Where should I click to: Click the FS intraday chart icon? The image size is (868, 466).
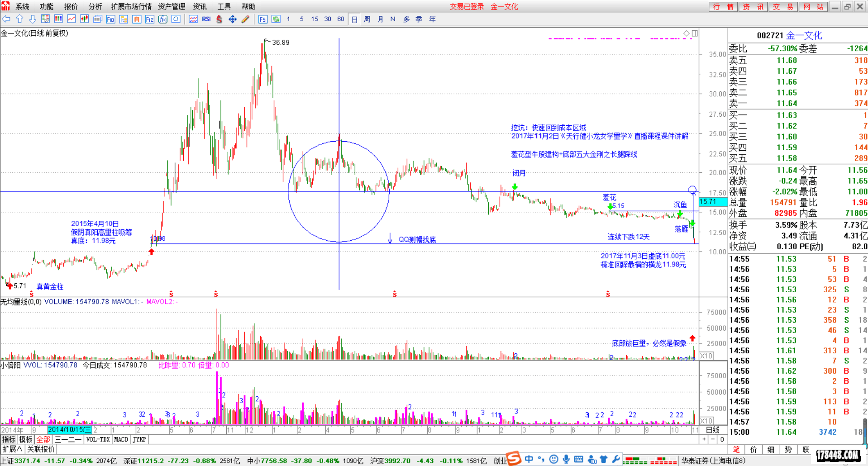tap(262, 19)
